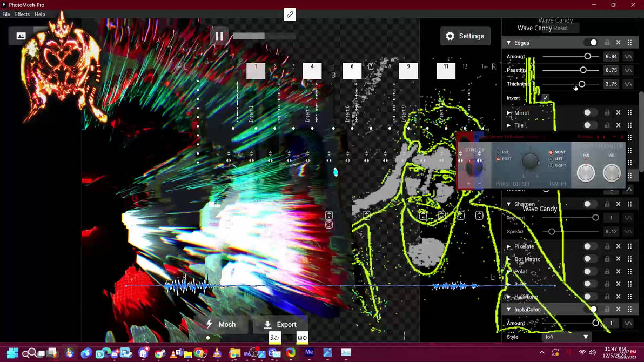Screen dimensions: 644x362
Task: Click the link icon at top center
Action: (x=290, y=15)
